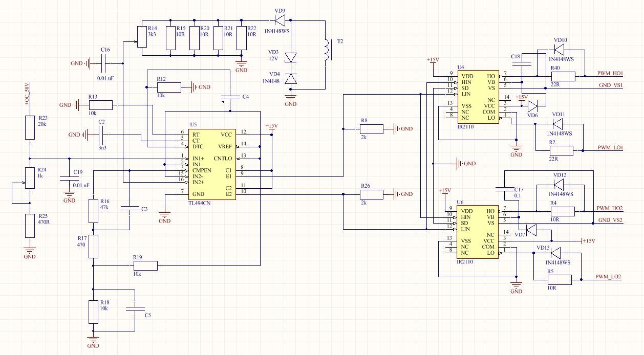Click the PWM_HO1 net label
644x355 pixels.
(x=610, y=73)
